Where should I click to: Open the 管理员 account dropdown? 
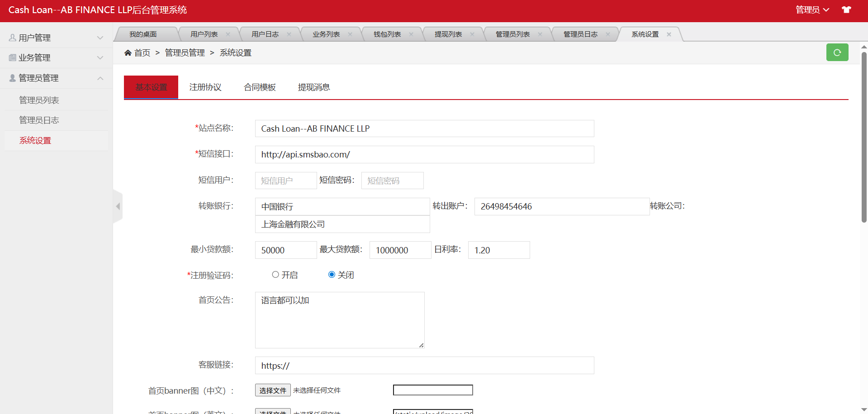[812, 10]
